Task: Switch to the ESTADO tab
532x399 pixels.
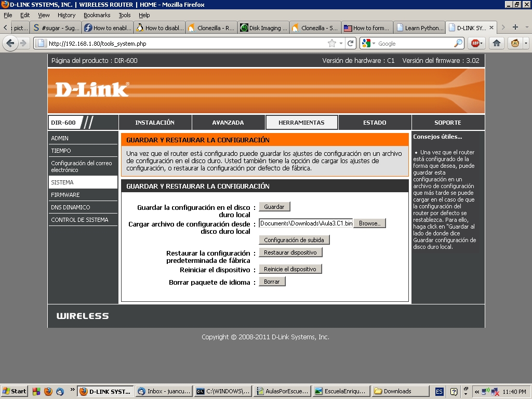Action: [375, 123]
